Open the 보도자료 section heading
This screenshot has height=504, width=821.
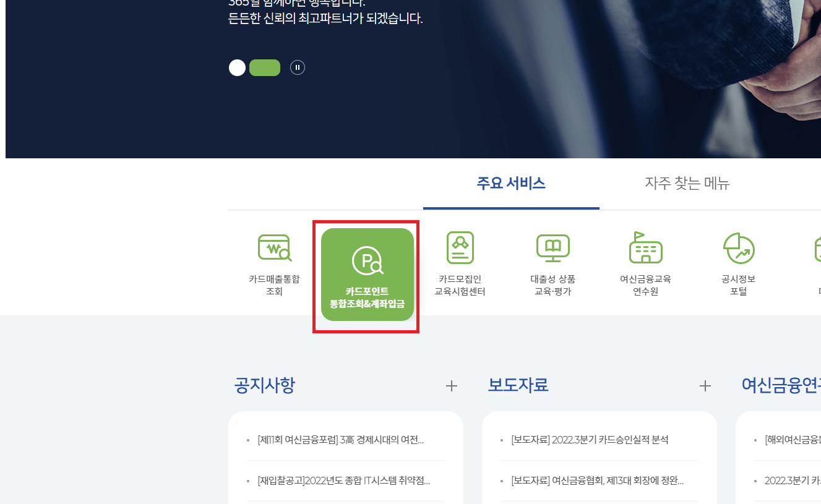pos(518,385)
